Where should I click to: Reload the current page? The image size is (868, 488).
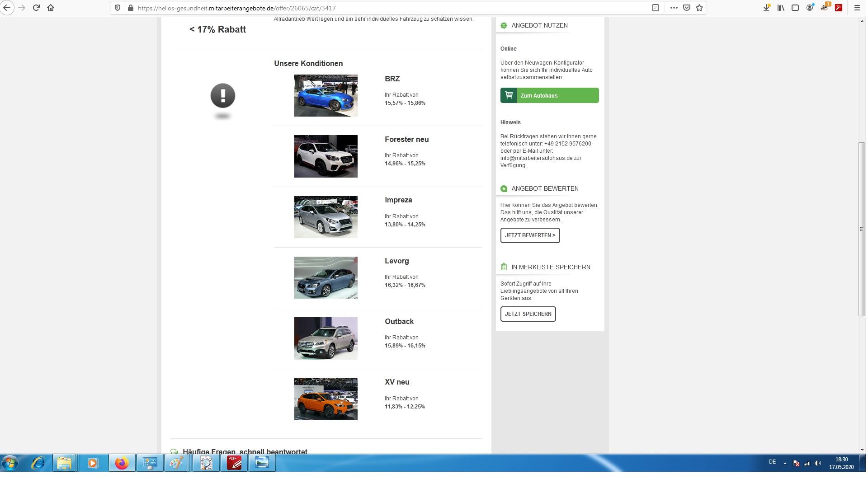[36, 8]
